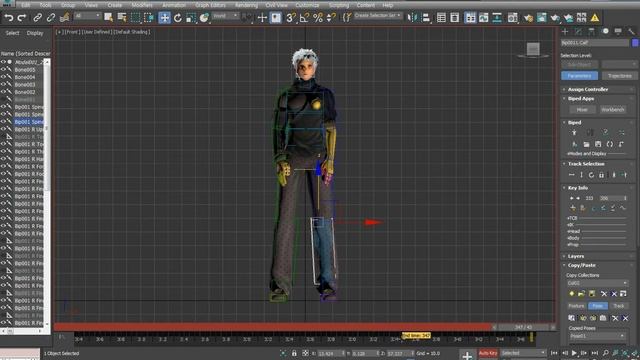Expand the Layers rollout
Screen dimensions: 640x360
pos(576,256)
